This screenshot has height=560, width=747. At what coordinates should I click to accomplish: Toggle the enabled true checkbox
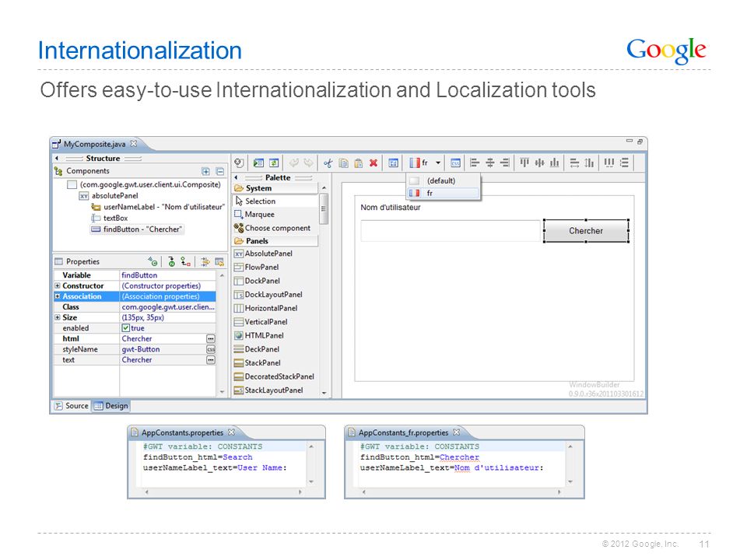(x=126, y=328)
